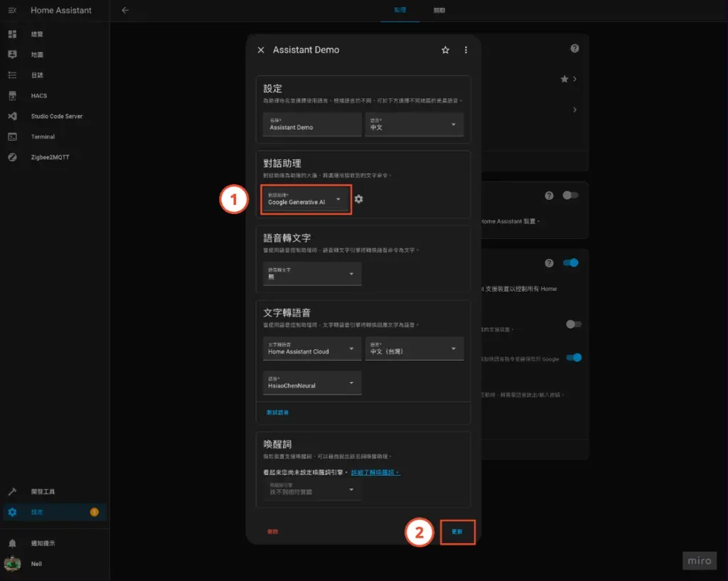728x581 pixels.
Task: Open the conversation agent gear settings
Action: pos(359,199)
